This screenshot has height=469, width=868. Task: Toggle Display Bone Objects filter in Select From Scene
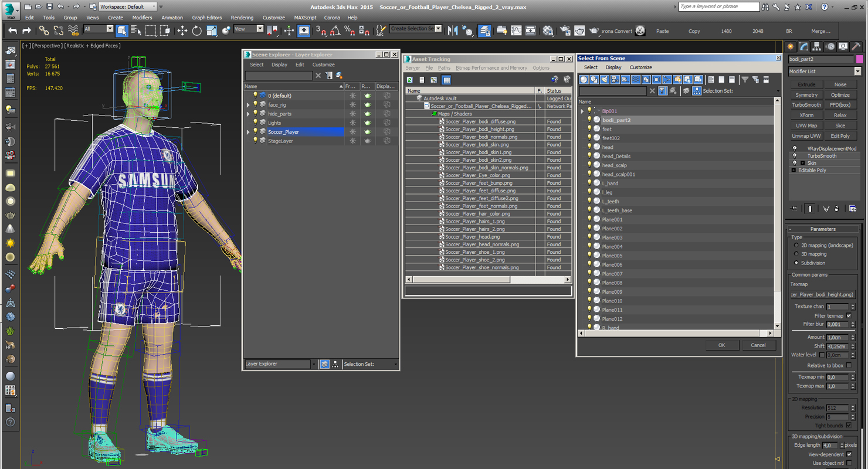667,80
